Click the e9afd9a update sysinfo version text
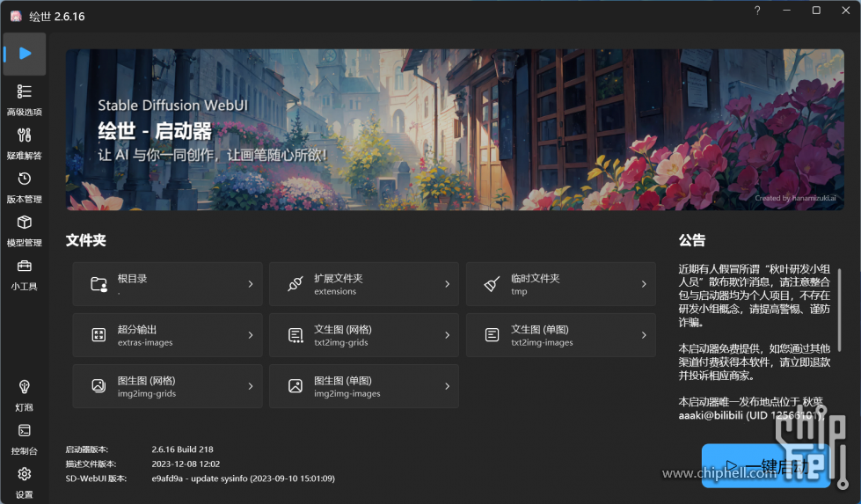The width and height of the screenshot is (861, 504). point(244,478)
